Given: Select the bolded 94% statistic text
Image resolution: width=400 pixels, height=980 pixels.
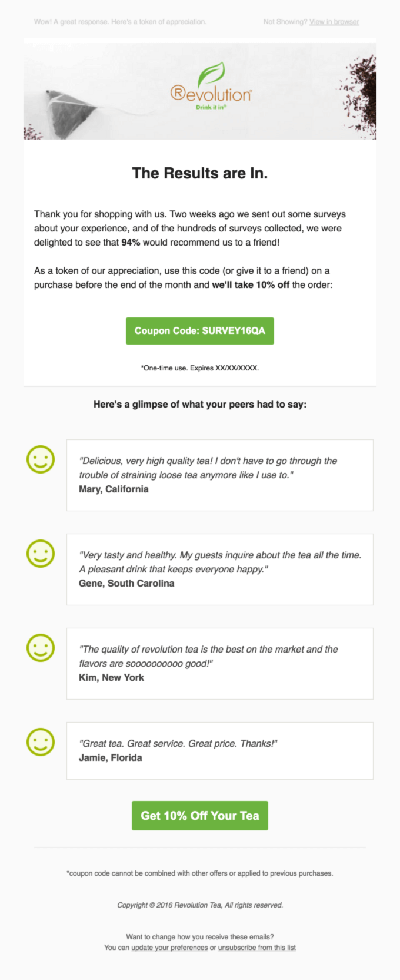Looking at the screenshot, I should [131, 242].
